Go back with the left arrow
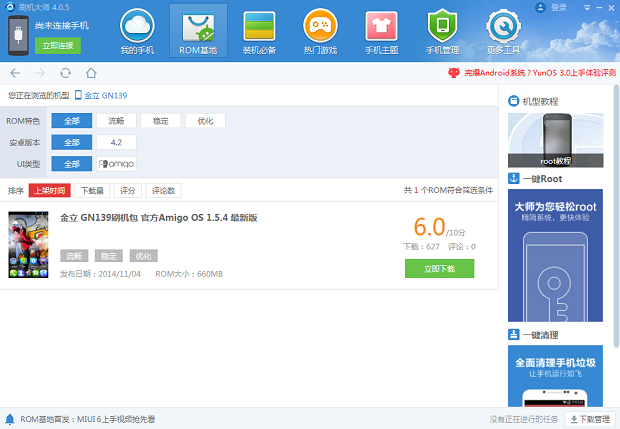620x429 pixels. (15, 73)
